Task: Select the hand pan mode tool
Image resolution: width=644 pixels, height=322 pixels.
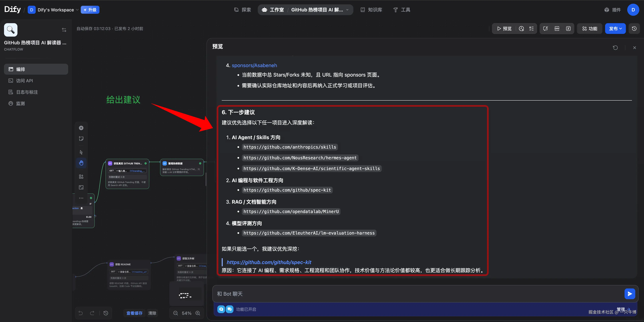Action: pyautogui.click(x=81, y=163)
